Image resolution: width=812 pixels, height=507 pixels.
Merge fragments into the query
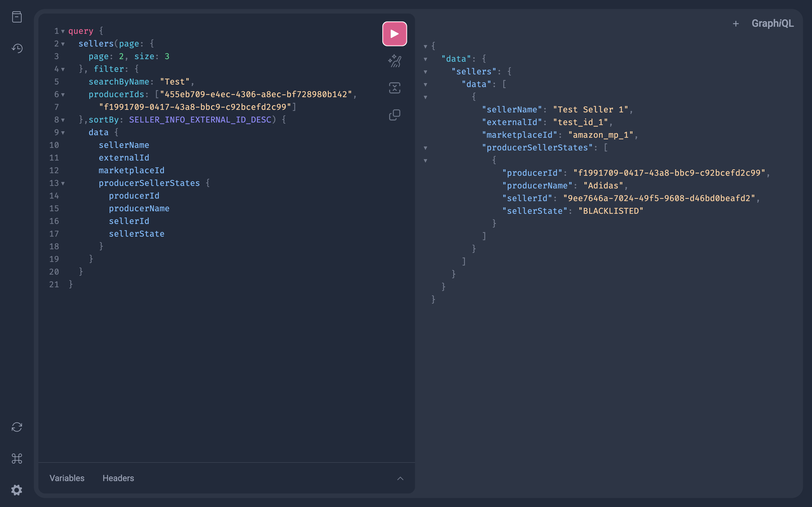click(x=395, y=88)
